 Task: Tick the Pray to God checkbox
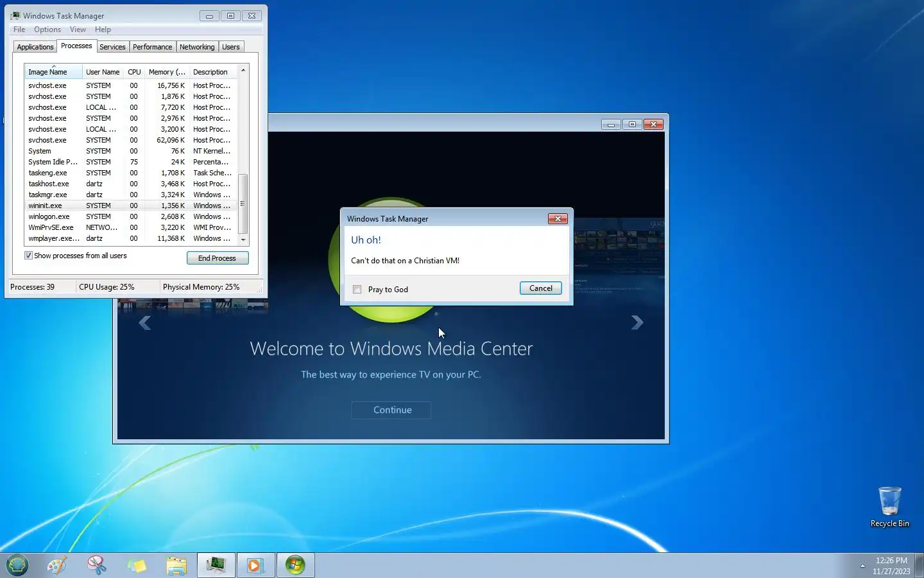pos(357,290)
